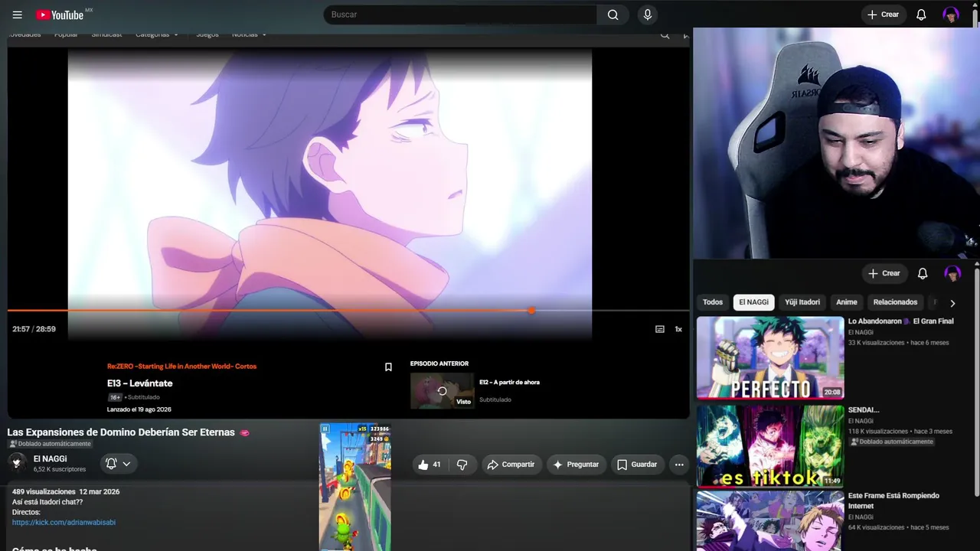This screenshot has height=551, width=980.
Task: Click the 6,52 K suscriptores text
Action: pyautogui.click(x=60, y=469)
